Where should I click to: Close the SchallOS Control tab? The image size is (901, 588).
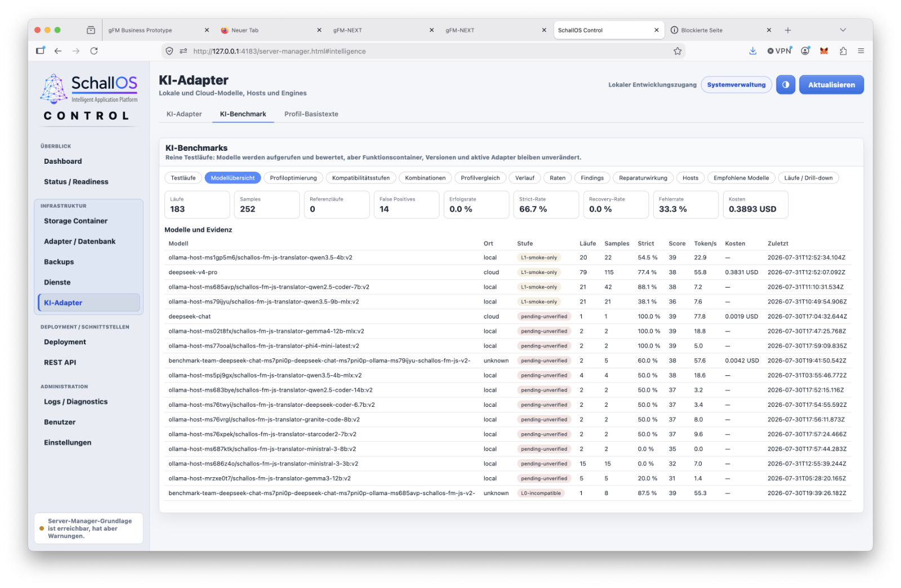click(657, 30)
